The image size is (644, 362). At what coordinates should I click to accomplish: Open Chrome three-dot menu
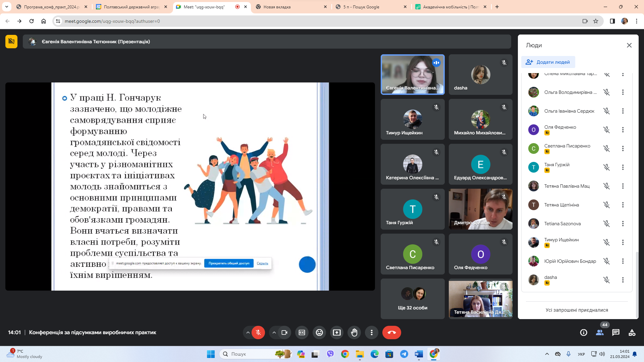[637, 21]
